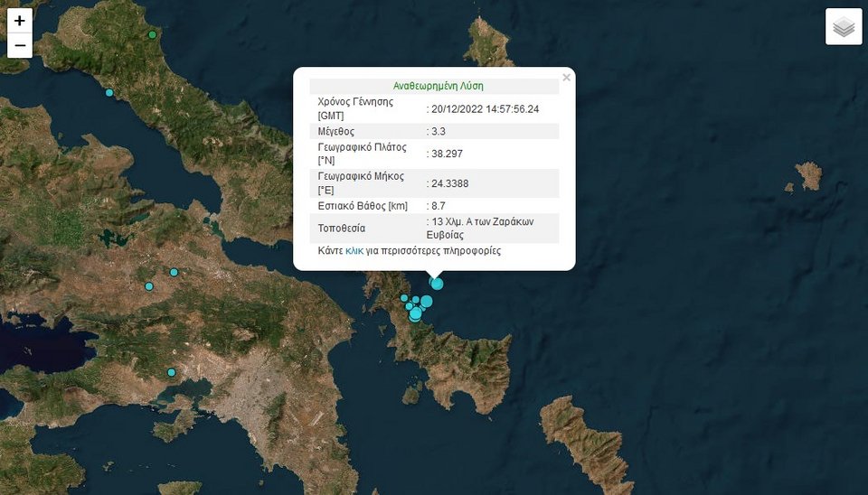Click the magnitude value ': 3.3'

click(436, 131)
